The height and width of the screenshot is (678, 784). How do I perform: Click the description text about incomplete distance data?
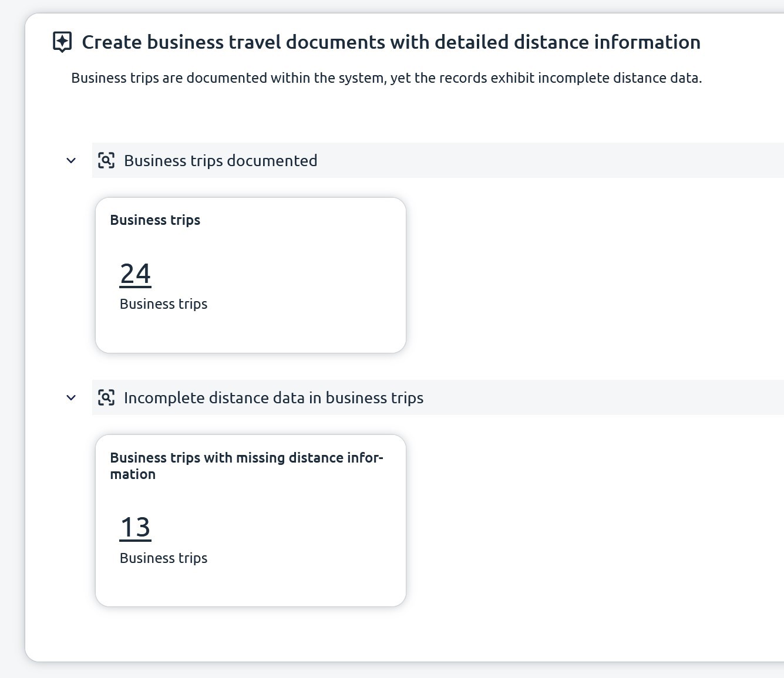(x=386, y=78)
